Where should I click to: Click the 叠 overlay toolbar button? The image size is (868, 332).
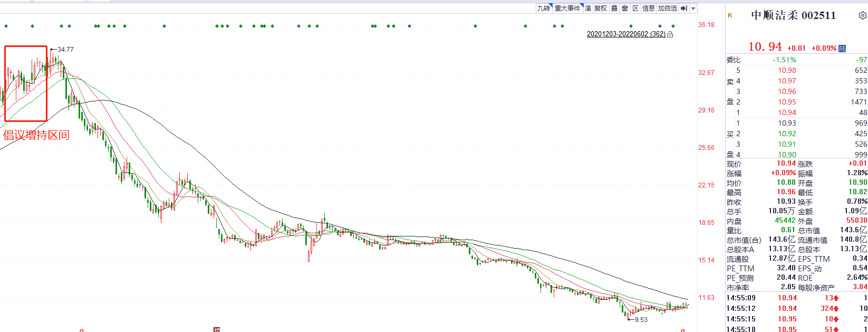pos(614,8)
